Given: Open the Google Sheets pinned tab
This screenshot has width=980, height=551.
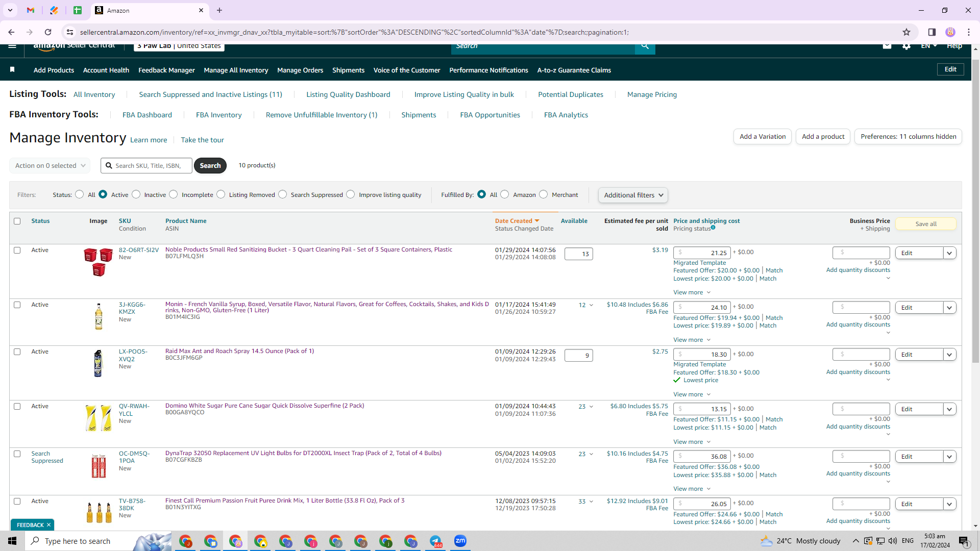Looking at the screenshot, I should click(x=78, y=10).
